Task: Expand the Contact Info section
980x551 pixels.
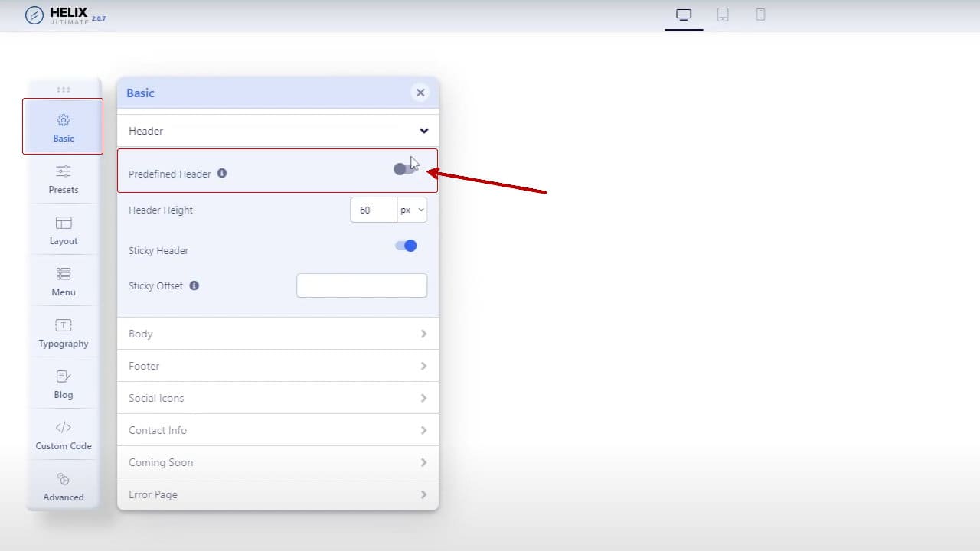Action: point(278,430)
